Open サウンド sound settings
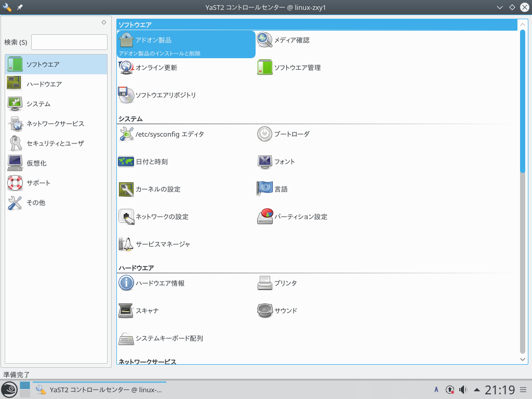Screen dimensions: 532x399 click(285, 311)
